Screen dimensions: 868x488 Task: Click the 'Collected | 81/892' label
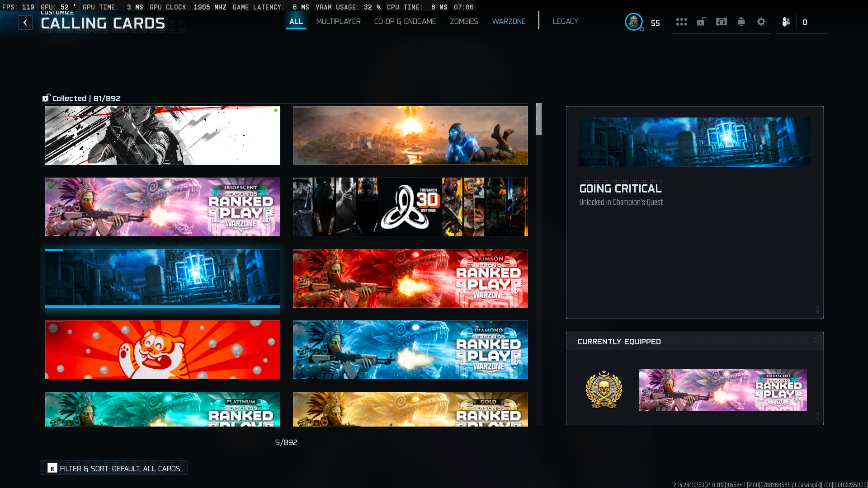point(86,99)
